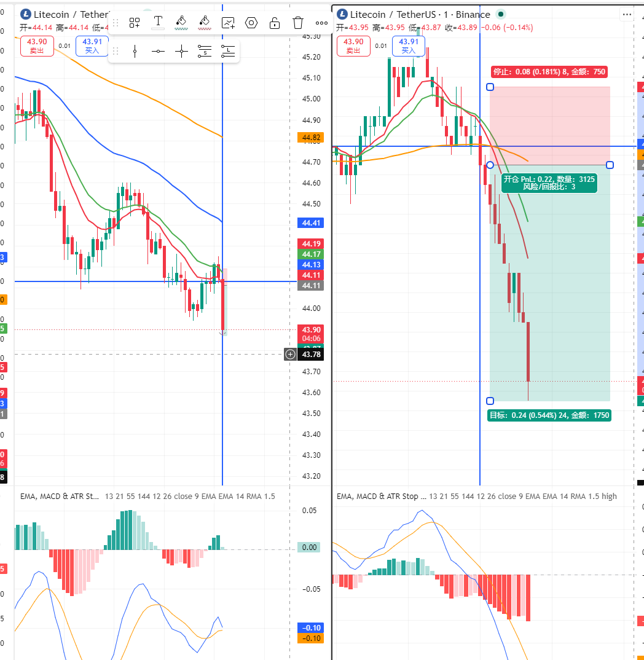The image size is (644, 660).
Task: Click the blue -0.10 MACD value label
Action: pos(311,627)
